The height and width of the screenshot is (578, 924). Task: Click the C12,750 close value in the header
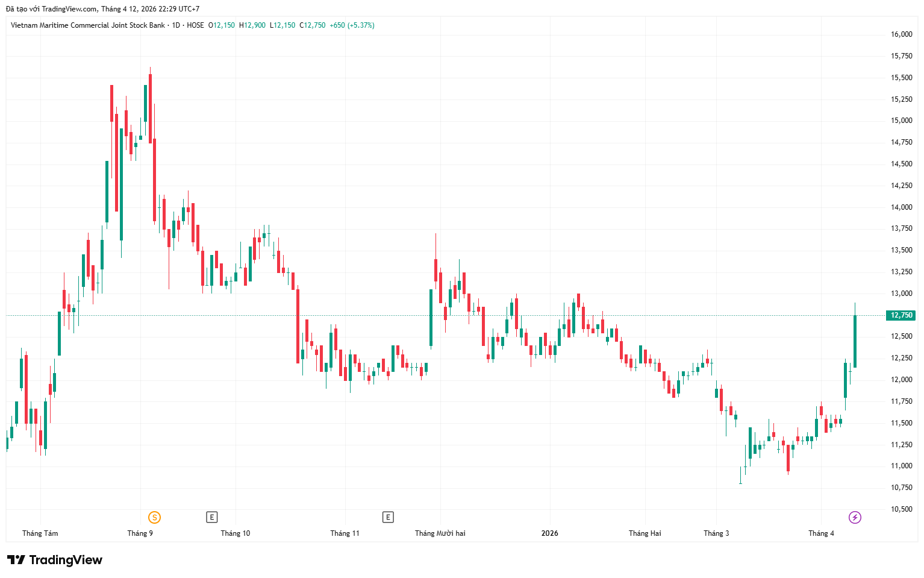coord(313,25)
